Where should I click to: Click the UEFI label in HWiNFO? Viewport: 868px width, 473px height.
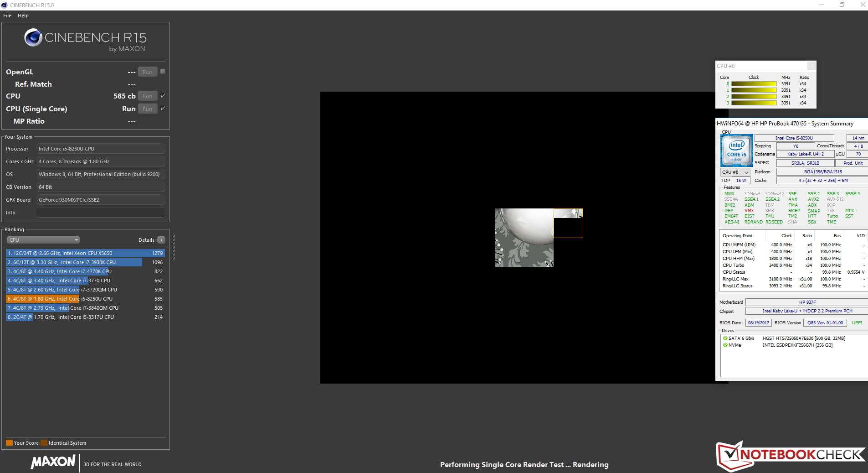pos(857,323)
